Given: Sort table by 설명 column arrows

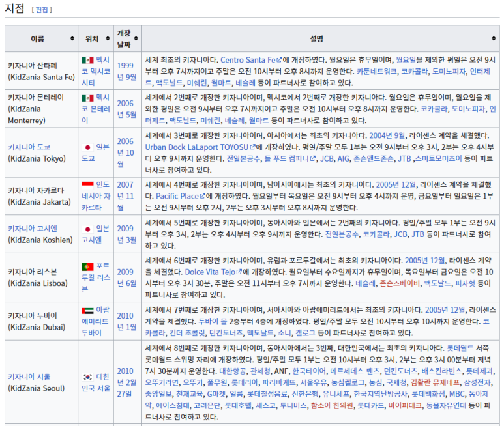Looking at the screenshot, I should click(494, 38).
